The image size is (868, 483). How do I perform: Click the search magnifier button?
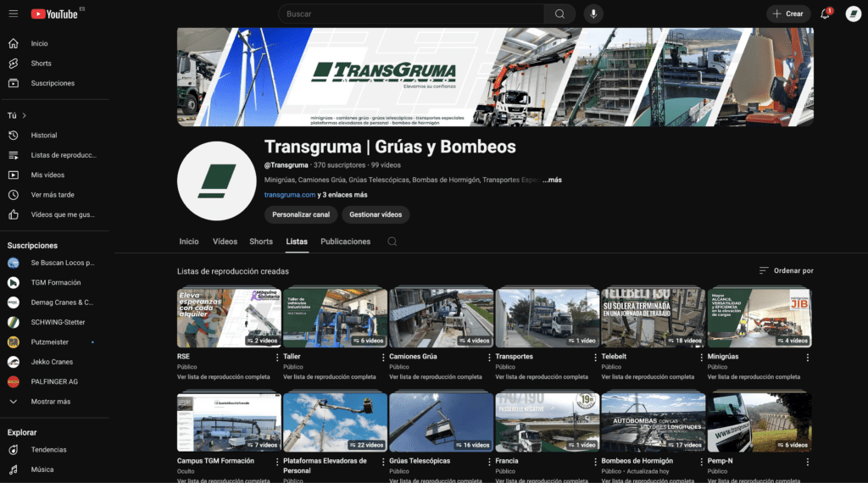click(559, 14)
